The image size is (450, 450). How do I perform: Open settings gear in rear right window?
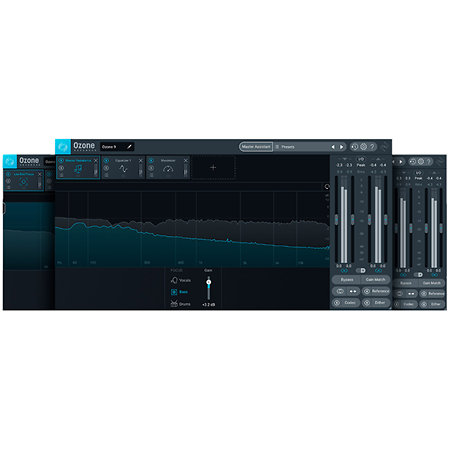[x=421, y=162]
